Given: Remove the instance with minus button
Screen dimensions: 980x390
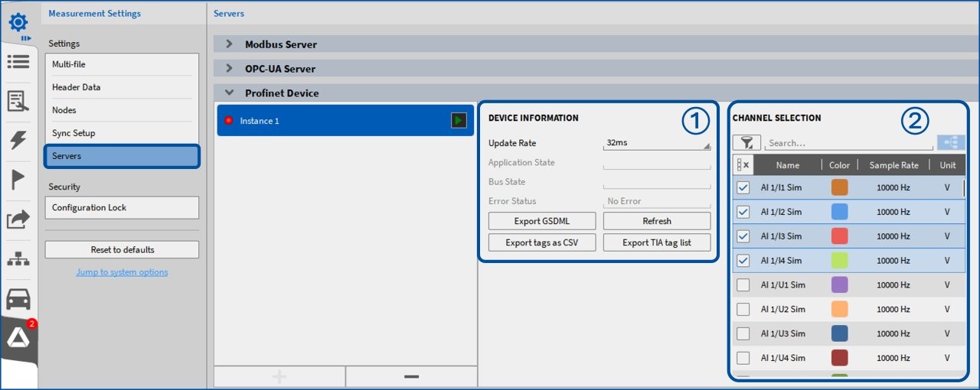Looking at the screenshot, I should 411,376.
